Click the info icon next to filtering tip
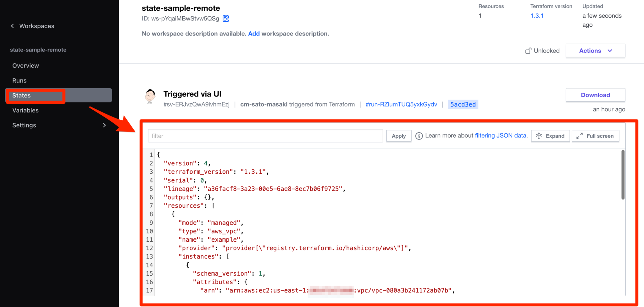 click(419, 135)
